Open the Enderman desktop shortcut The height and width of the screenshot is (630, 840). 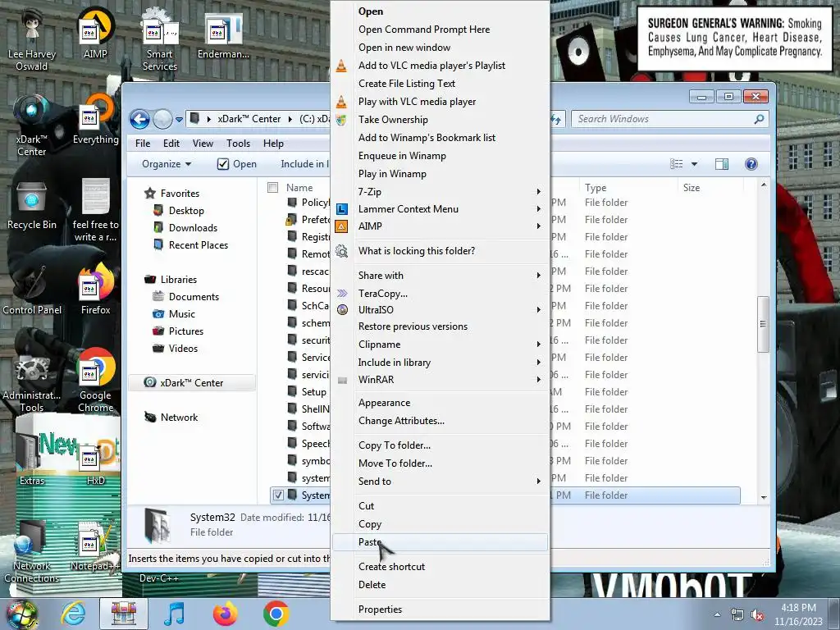tap(223, 34)
